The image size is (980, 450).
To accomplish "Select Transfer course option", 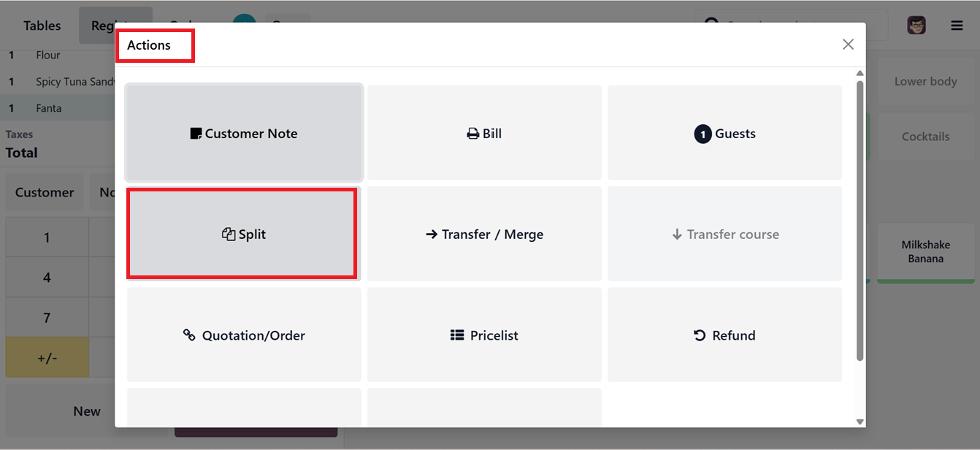I will click(x=724, y=234).
